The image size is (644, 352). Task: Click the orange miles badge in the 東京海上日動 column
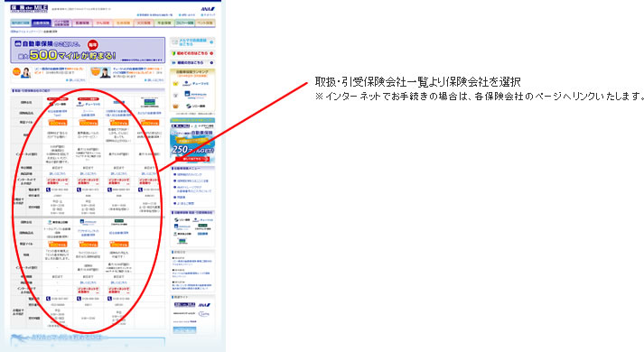coord(58,244)
